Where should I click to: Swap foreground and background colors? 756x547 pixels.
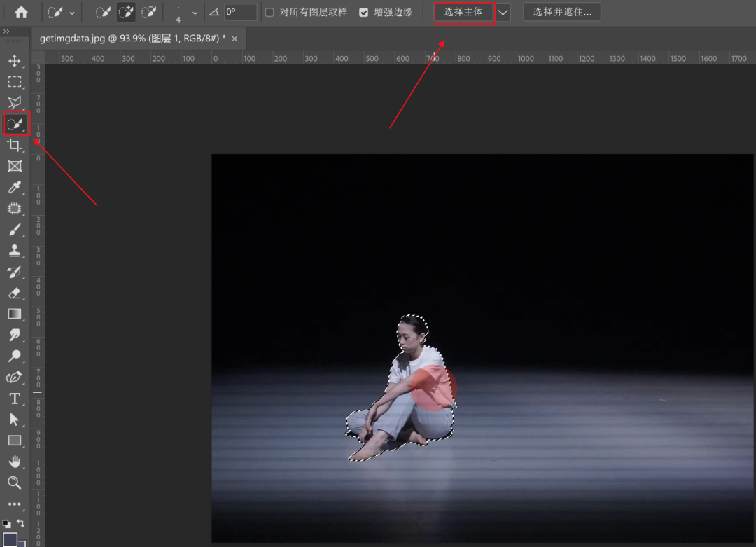(21, 523)
